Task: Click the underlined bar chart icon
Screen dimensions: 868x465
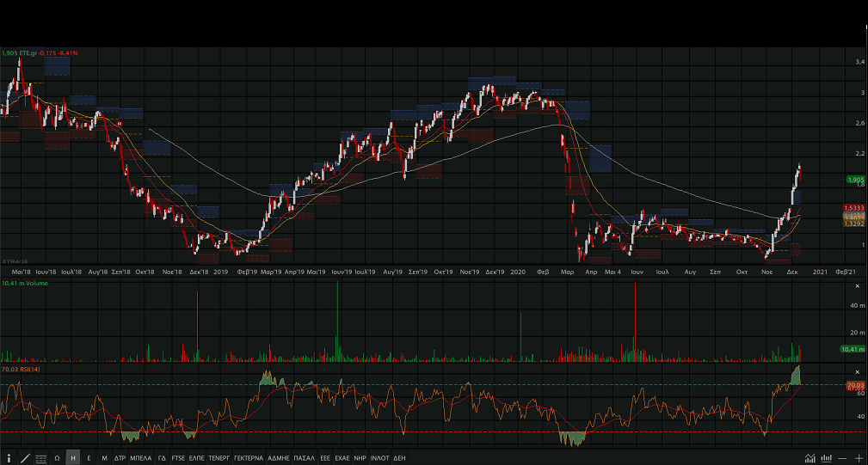Action: [827, 458]
